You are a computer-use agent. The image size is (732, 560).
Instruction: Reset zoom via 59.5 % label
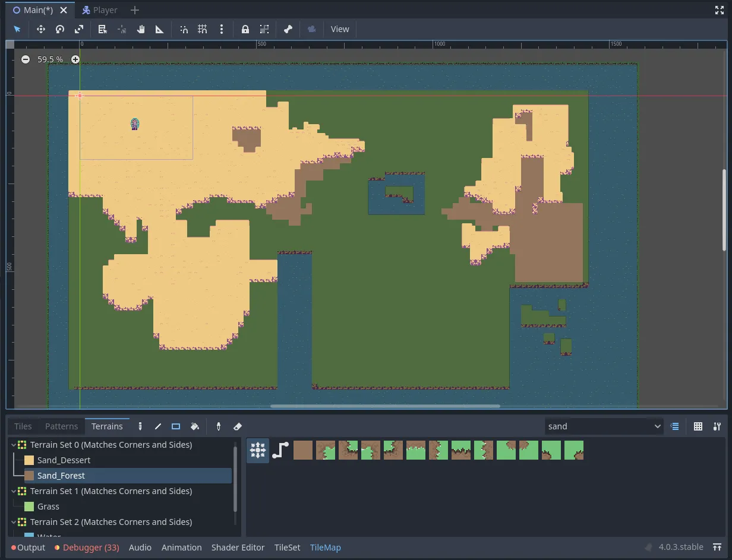click(x=50, y=59)
